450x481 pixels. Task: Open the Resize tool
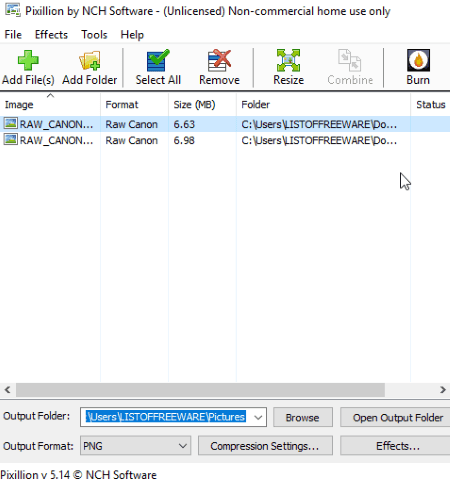coord(288,60)
